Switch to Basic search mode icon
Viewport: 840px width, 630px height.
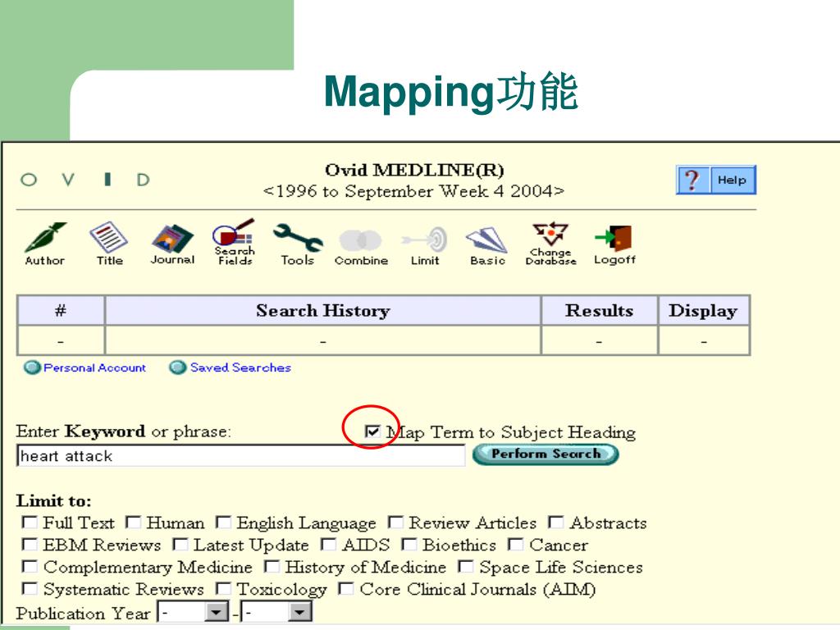click(x=487, y=246)
